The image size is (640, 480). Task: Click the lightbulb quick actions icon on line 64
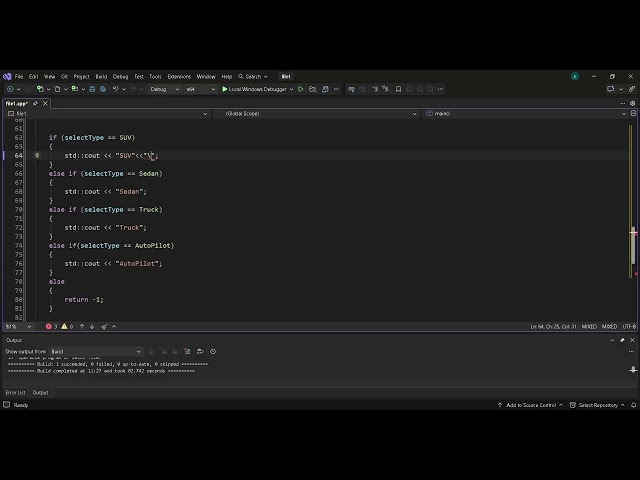tap(37, 156)
